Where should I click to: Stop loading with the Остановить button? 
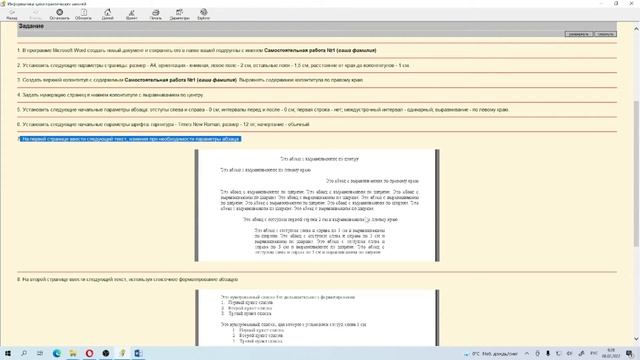60,14
